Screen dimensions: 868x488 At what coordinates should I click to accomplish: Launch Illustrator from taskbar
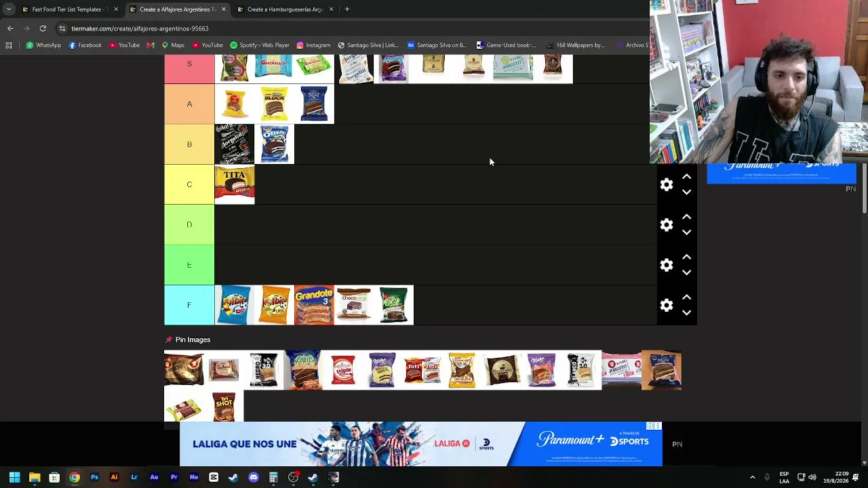pos(114,478)
